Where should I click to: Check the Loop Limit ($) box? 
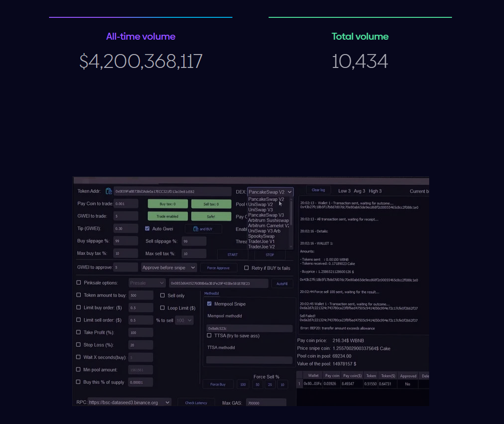[163, 307]
